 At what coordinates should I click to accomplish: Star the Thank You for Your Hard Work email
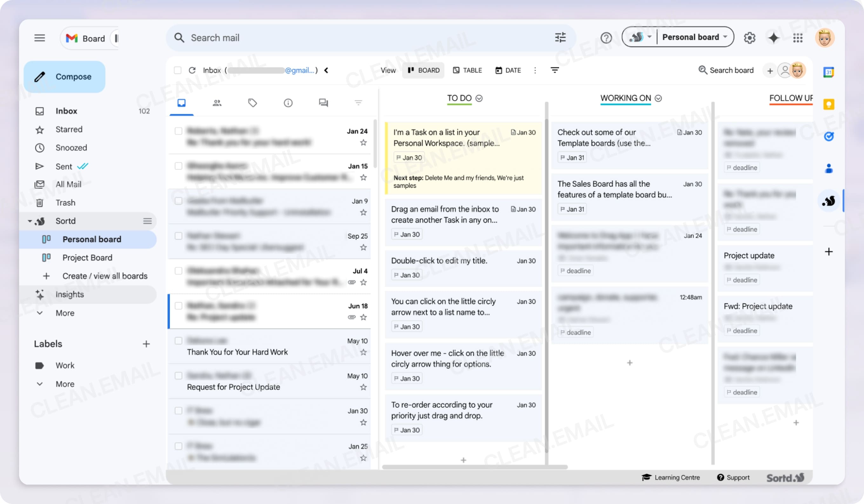pyautogui.click(x=363, y=352)
